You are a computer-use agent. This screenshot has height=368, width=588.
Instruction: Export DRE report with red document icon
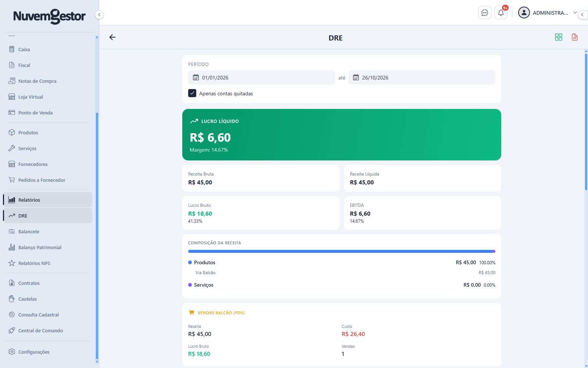click(x=575, y=37)
